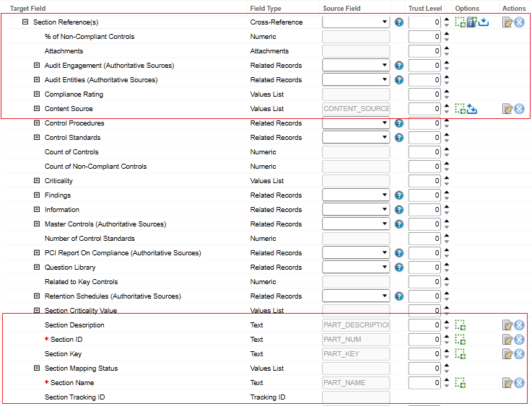Viewport: 532px width, 406px height.
Task: Delete the Section Name mapping
Action: (x=520, y=383)
